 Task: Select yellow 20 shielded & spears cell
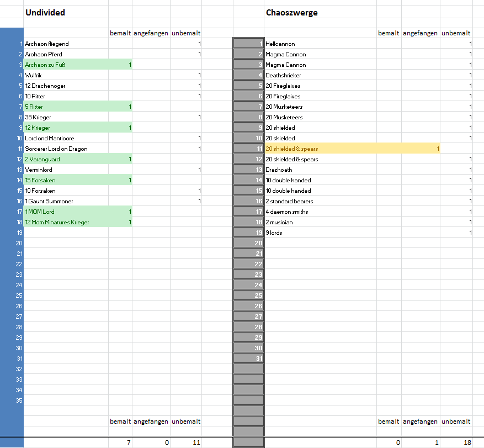pos(321,149)
